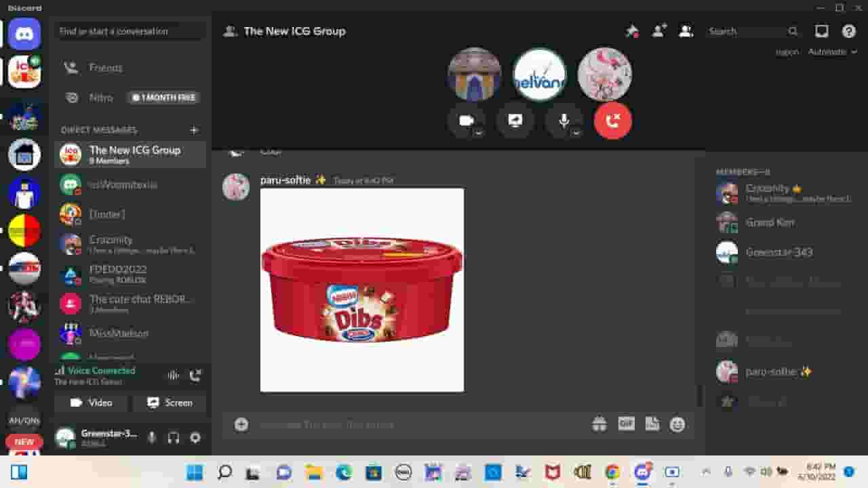Screen dimensions: 868x488
Task: Show hidden system tray icons
Action: (x=707, y=471)
